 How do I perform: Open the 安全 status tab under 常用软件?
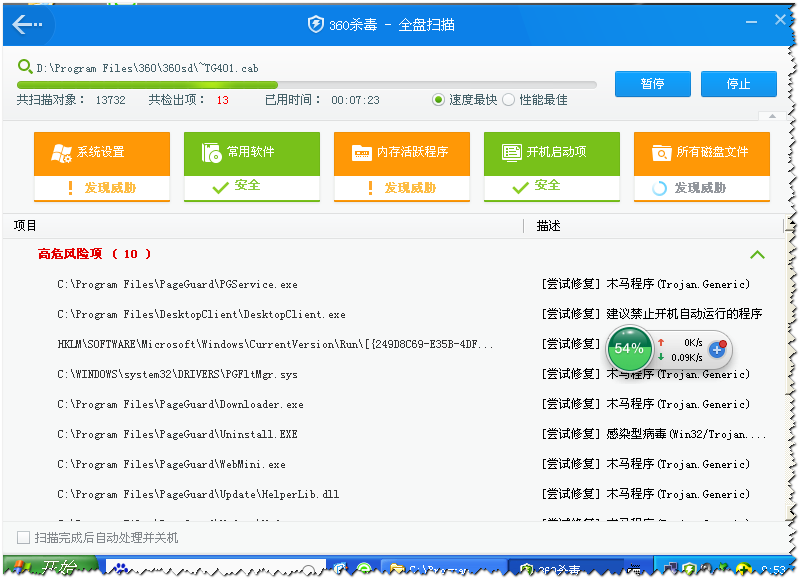click(x=251, y=186)
